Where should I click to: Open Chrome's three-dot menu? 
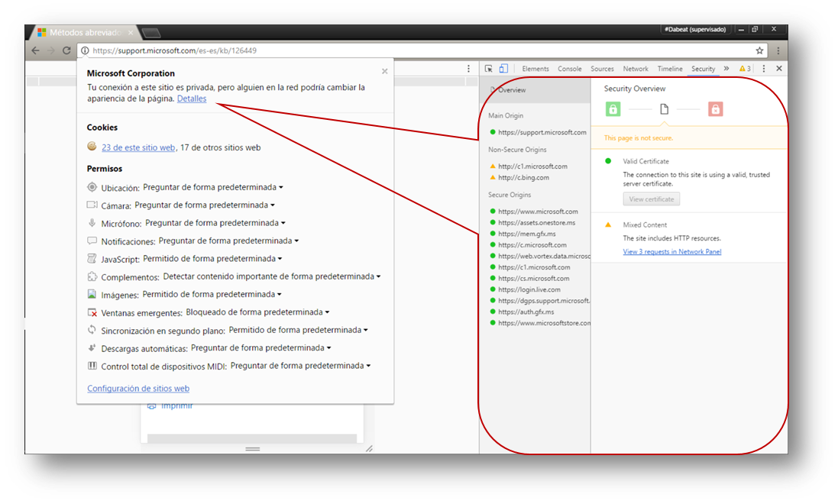tap(778, 50)
